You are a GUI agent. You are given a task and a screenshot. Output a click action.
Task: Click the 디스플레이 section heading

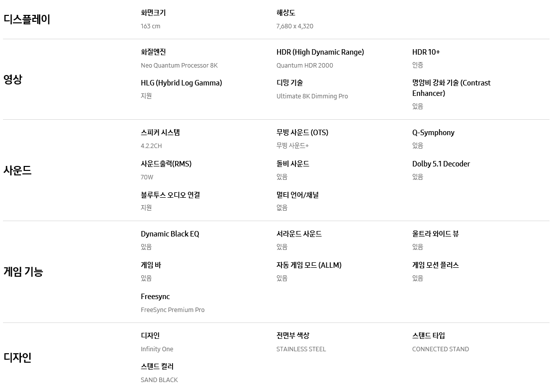tap(27, 19)
